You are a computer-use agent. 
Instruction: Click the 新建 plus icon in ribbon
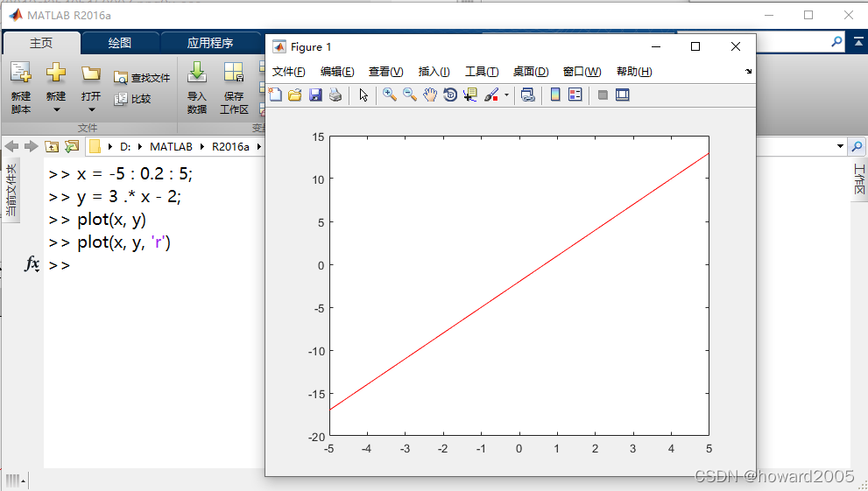pos(56,72)
